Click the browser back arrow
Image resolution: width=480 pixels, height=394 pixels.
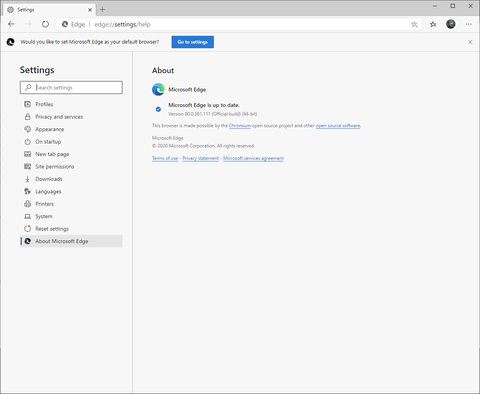click(x=11, y=24)
